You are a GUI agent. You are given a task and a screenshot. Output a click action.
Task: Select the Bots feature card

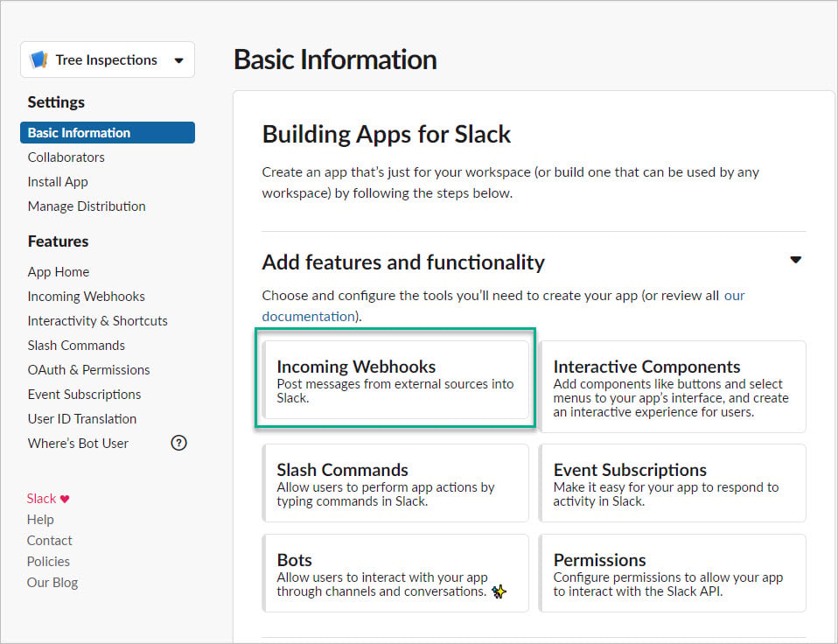click(x=395, y=573)
